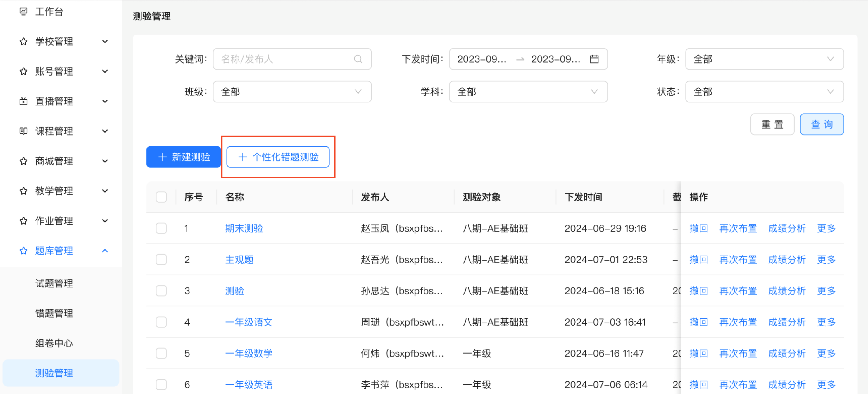Click the keyword 名称/发布人 input field
The height and width of the screenshot is (394, 868).
point(283,59)
